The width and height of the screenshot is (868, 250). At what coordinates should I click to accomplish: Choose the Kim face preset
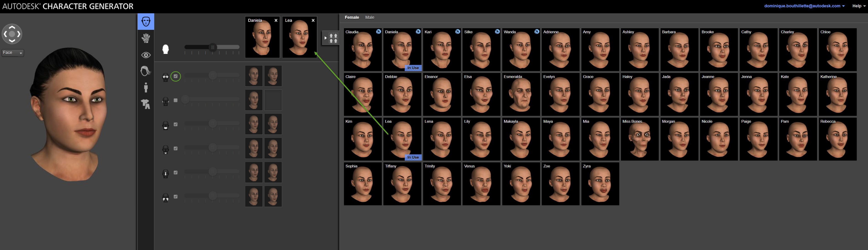363,139
